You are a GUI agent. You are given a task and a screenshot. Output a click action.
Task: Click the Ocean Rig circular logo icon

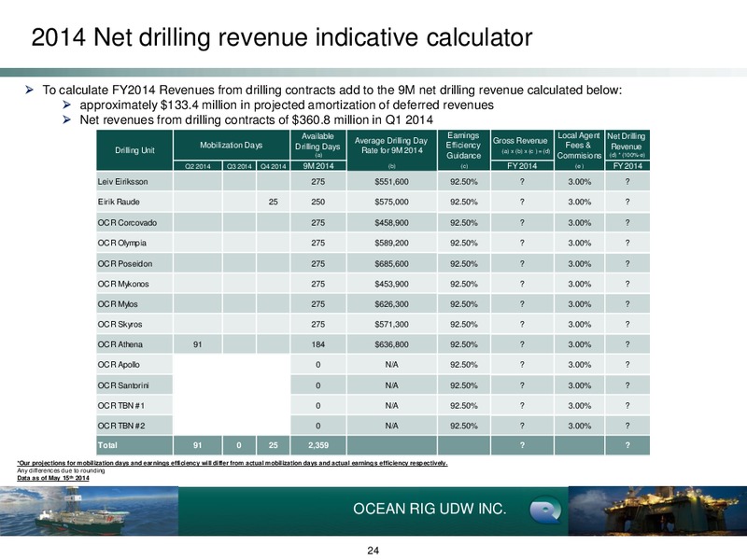[545, 510]
